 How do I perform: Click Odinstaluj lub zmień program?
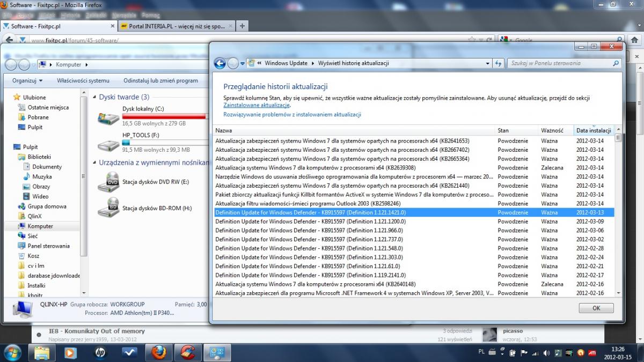[160, 80]
